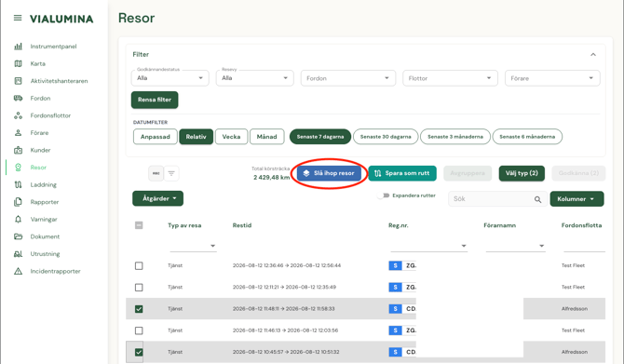Click the Fordon truck icon

point(18,99)
